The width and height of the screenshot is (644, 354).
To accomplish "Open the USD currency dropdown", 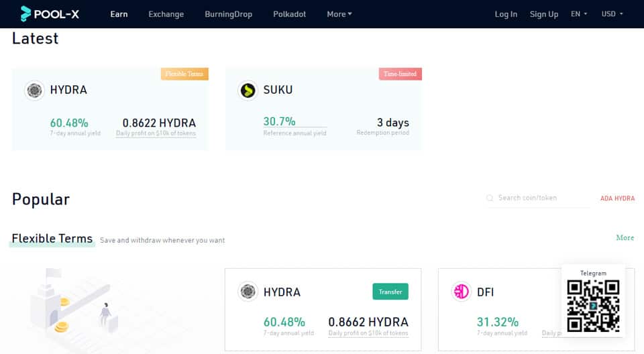I will [612, 14].
